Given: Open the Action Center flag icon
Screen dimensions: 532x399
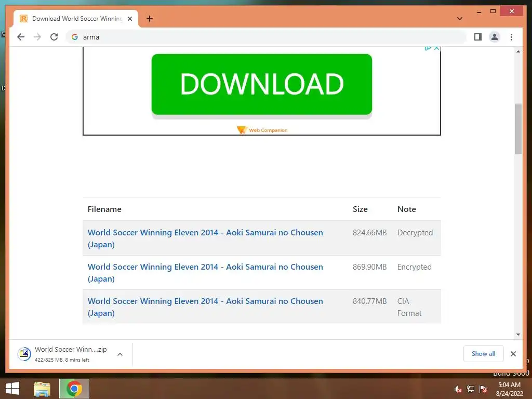Looking at the screenshot, I should tap(483, 389).
